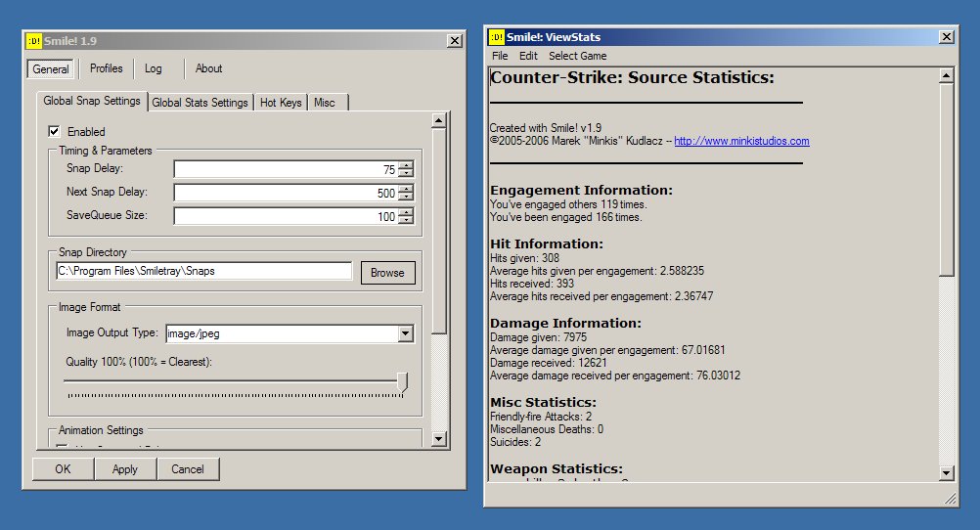Click the Quality slider handle
The width and height of the screenshot is (980, 530).
[x=403, y=382]
